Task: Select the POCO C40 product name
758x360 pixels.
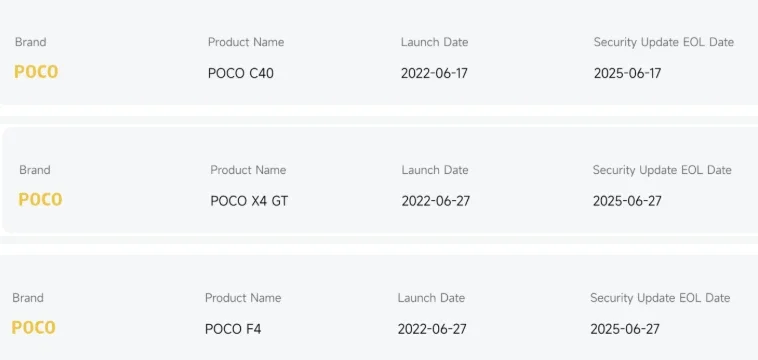Action: (241, 73)
